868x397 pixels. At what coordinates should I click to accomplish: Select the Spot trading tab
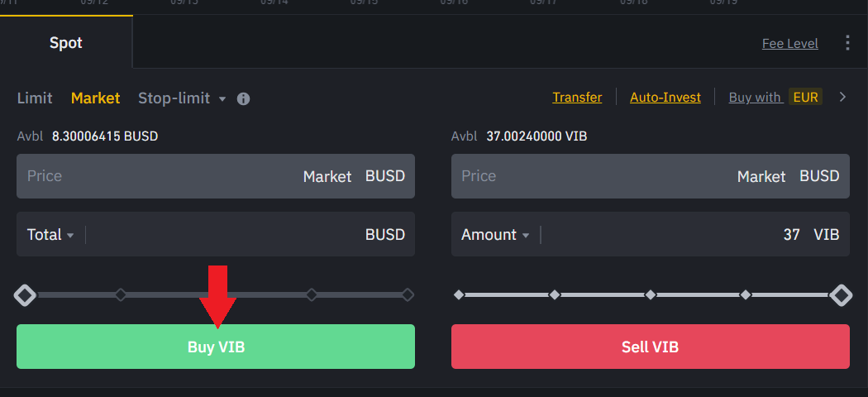click(66, 43)
